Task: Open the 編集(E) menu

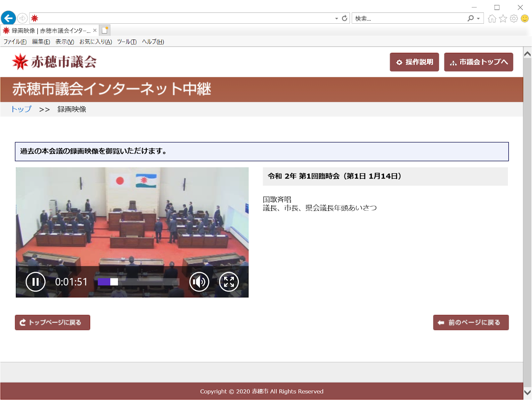Action: [41, 42]
